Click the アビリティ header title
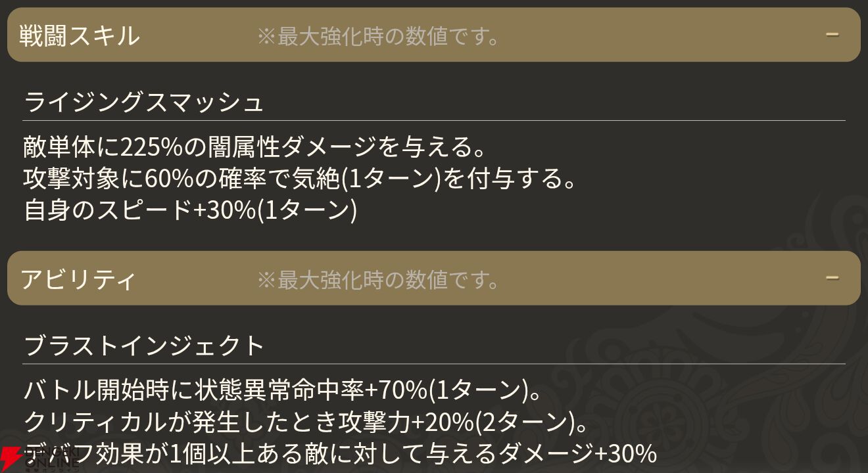Screen dimensions: 868x473 point(78,279)
